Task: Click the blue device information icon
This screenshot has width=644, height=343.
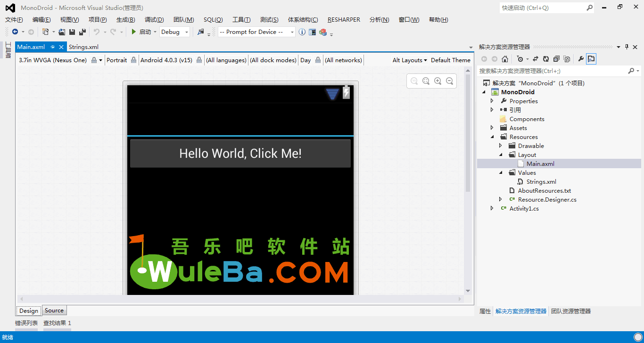Action: coord(302,32)
